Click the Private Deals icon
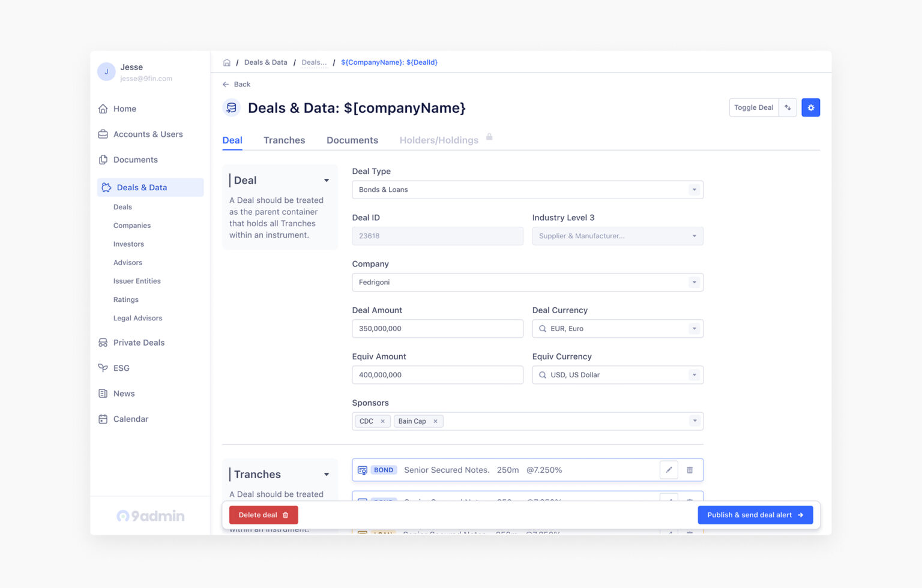922x588 pixels. point(103,343)
